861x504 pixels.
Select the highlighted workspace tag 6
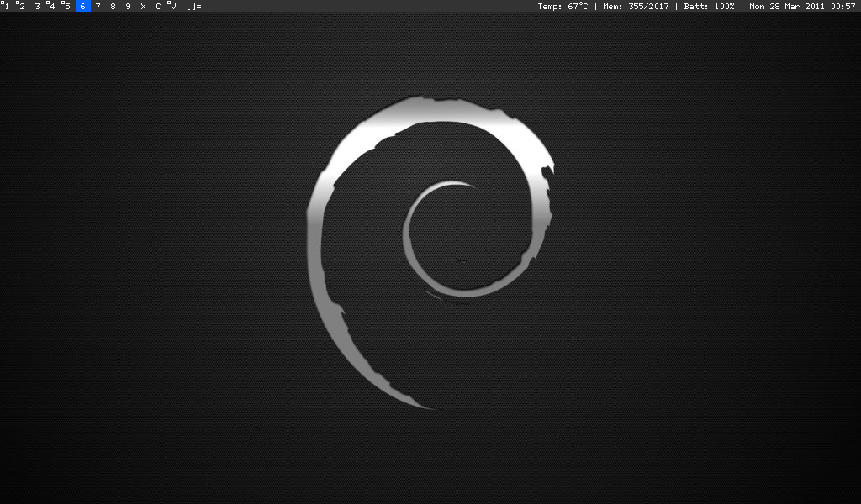point(83,6)
